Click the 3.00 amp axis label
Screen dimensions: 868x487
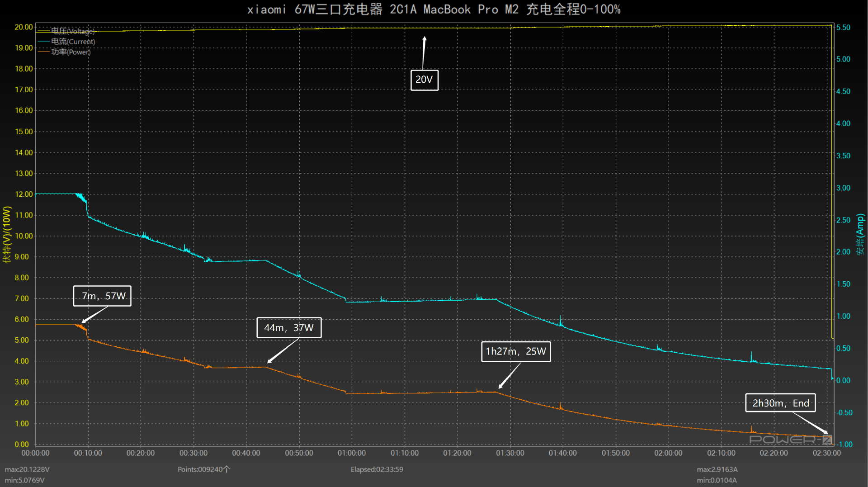843,188
